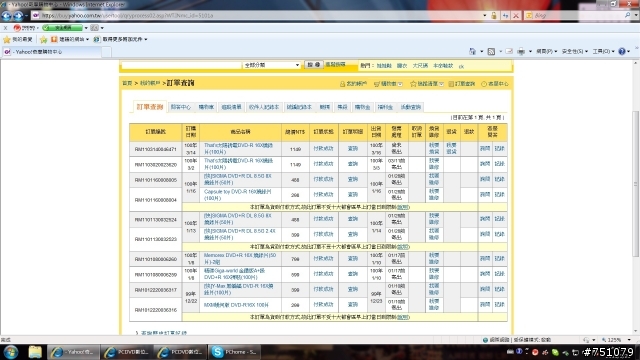Image resolution: width=640 pixels, height=360 pixels.
Task: Open the SIGMA DVD+R DL 8.5G 2.4X link
Action: (x=240, y=234)
